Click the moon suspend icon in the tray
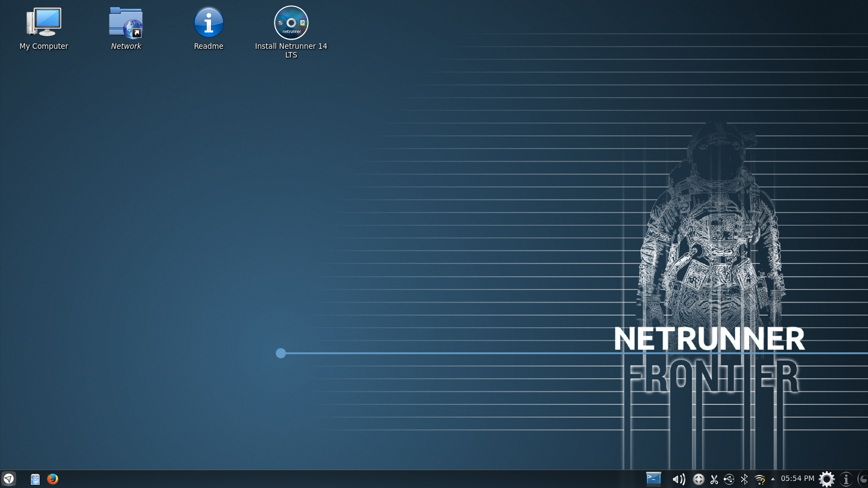The image size is (868, 488). pos(864,479)
